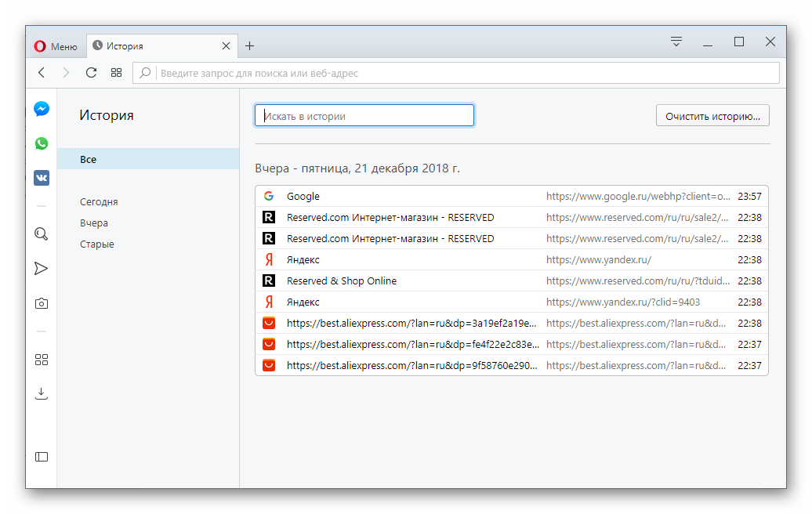Close the История tab
812x514 pixels.
[x=227, y=46]
